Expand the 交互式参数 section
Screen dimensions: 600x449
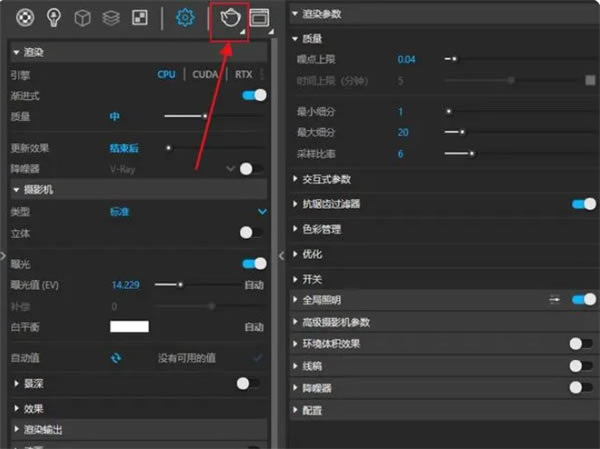pyautogui.click(x=295, y=179)
